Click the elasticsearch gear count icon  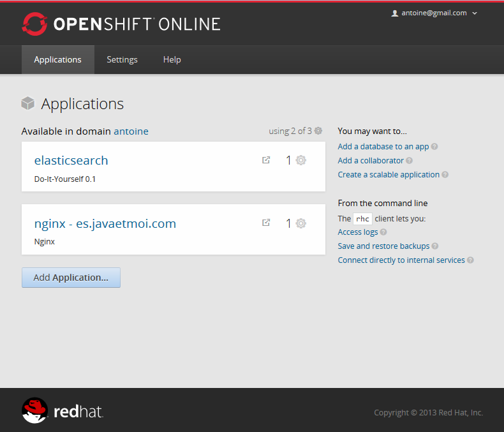click(300, 160)
